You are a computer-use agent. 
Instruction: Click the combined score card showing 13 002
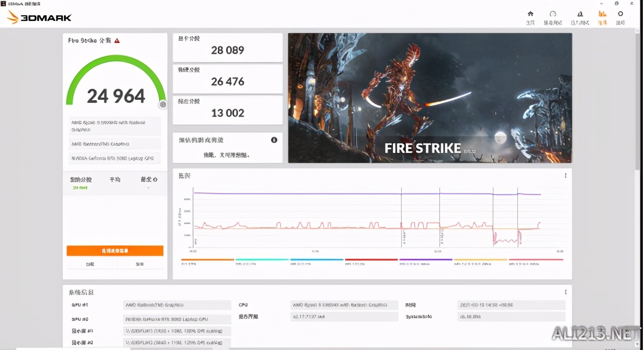[227, 110]
